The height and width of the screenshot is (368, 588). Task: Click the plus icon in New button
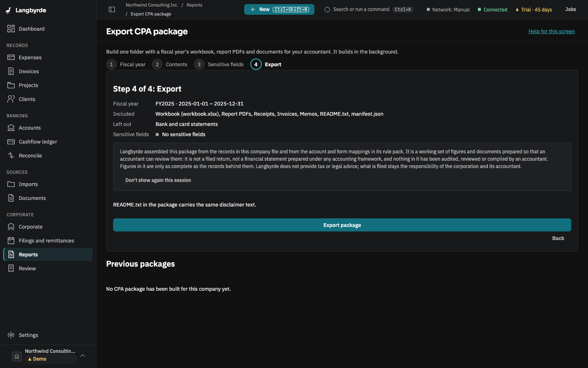click(x=253, y=9)
